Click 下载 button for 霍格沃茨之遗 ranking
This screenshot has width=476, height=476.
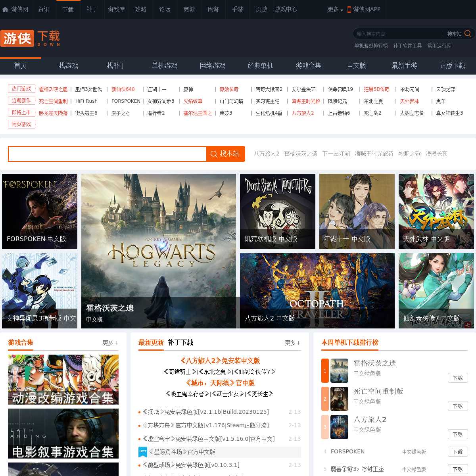(458, 378)
